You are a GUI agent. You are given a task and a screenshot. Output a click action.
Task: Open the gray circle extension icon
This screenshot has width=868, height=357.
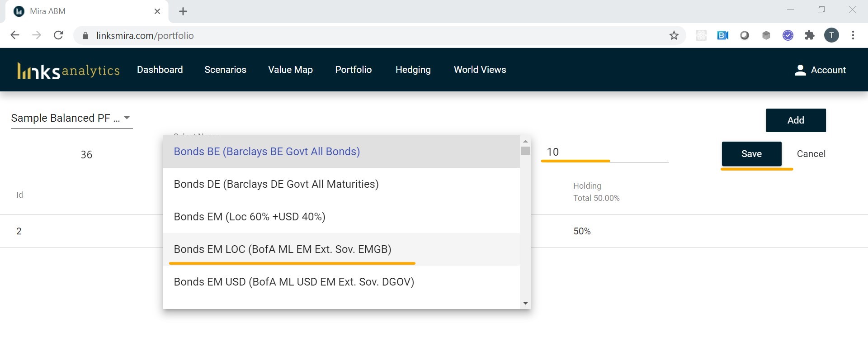(x=744, y=35)
